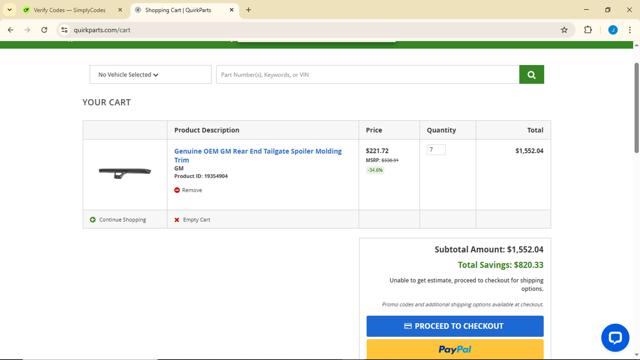Click the Product Description column header

[207, 130]
